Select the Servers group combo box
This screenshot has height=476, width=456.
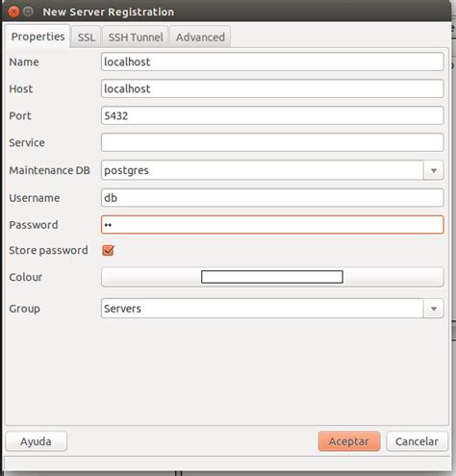[x=272, y=309]
